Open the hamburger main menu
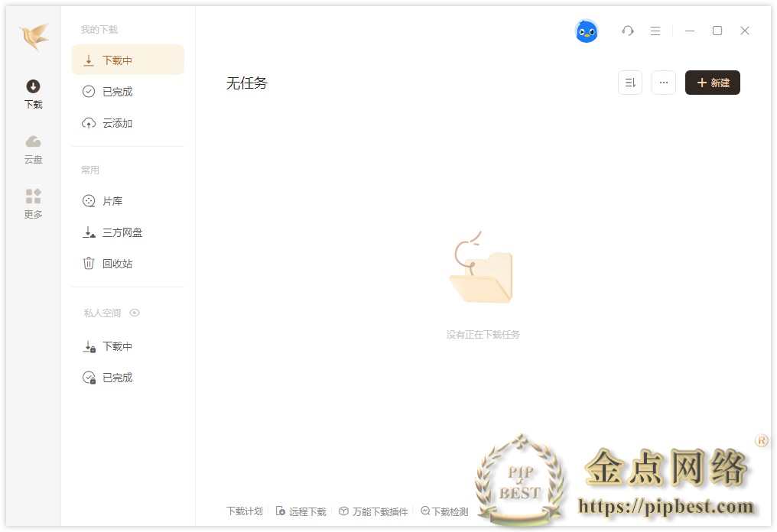Viewport: 777px width, 532px height. coord(655,31)
